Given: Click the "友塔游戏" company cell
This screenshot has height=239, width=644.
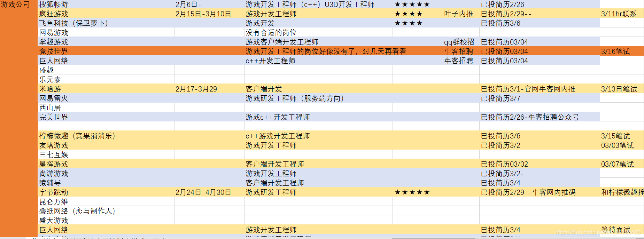Looking at the screenshot, I should (x=106, y=145).
